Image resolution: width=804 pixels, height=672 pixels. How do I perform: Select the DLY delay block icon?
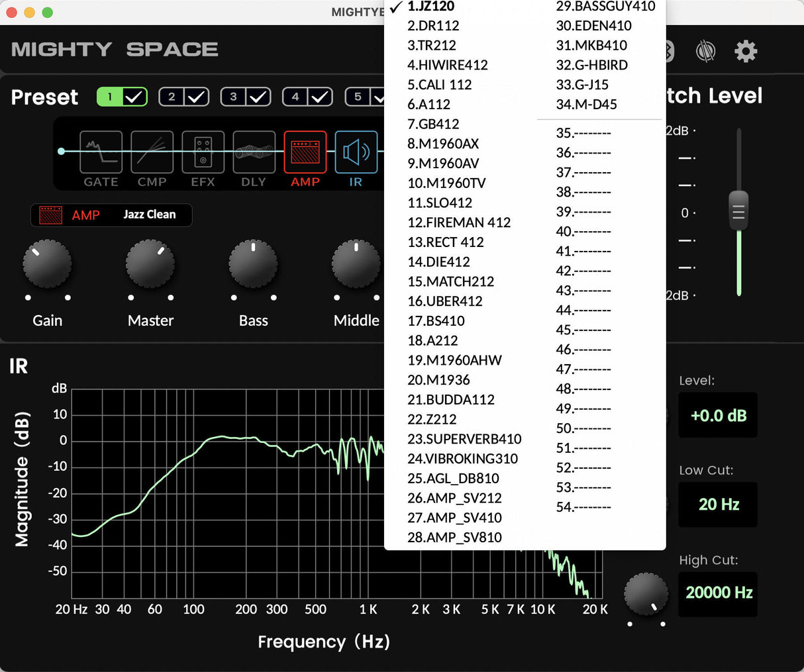254,152
